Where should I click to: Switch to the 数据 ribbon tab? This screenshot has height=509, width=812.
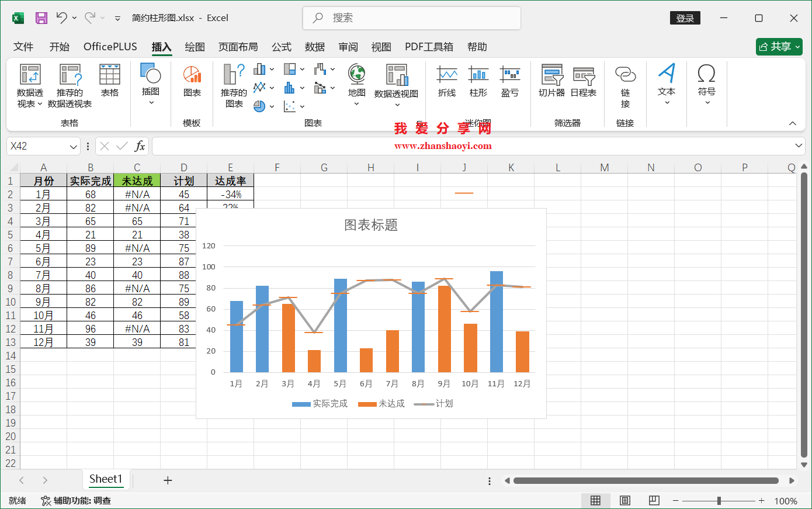point(315,47)
